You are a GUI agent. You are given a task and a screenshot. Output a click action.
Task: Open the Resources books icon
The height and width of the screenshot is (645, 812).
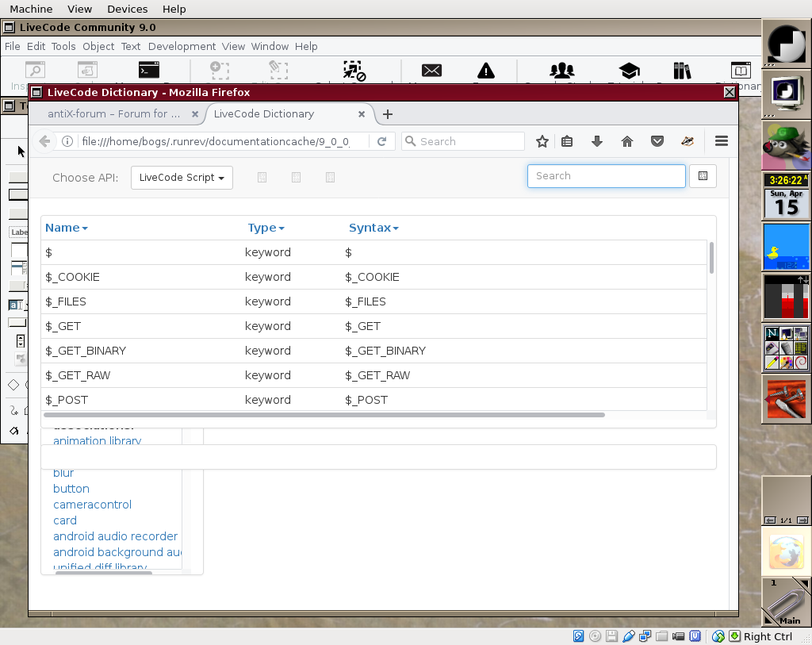[681, 71]
